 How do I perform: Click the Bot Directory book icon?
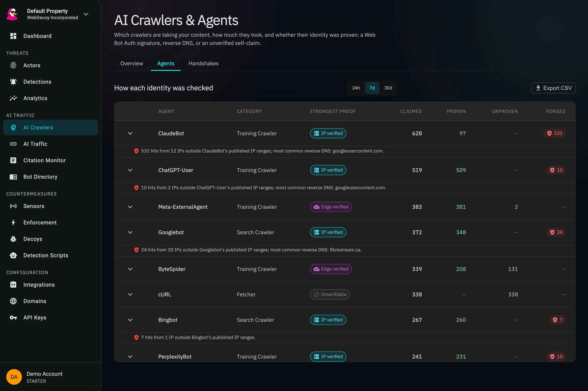point(13,177)
